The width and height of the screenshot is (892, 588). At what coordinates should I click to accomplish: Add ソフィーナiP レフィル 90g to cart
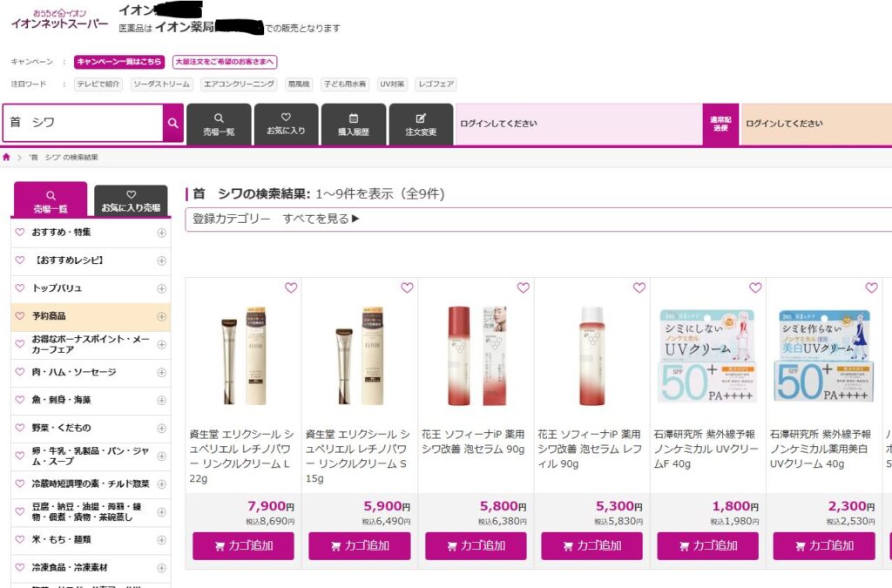(x=591, y=546)
